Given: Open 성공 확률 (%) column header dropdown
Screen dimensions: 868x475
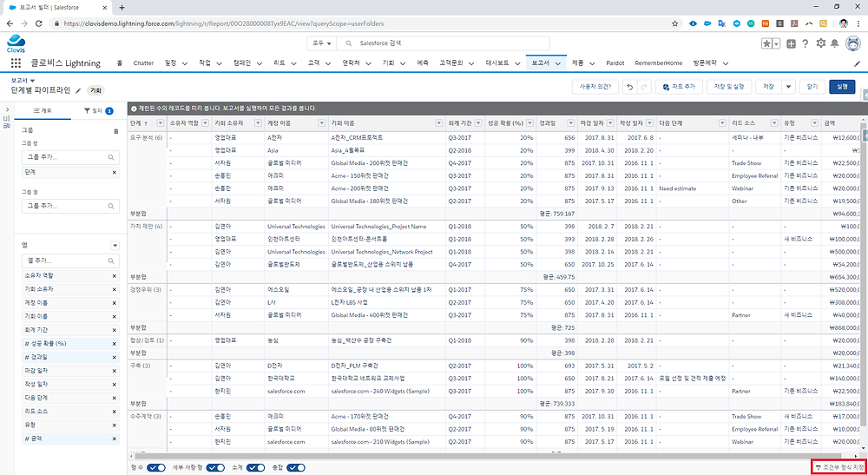Looking at the screenshot, I should [529, 123].
